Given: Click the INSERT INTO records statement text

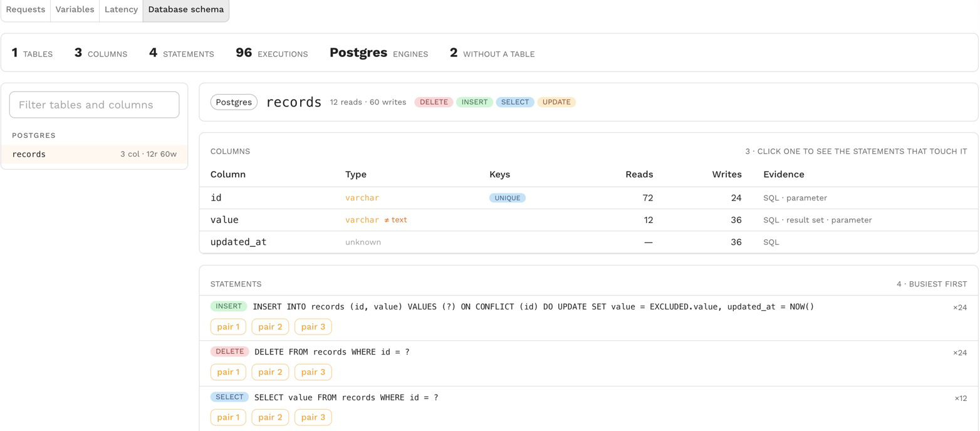Looking at the screenshot, I should pos(533,306).
